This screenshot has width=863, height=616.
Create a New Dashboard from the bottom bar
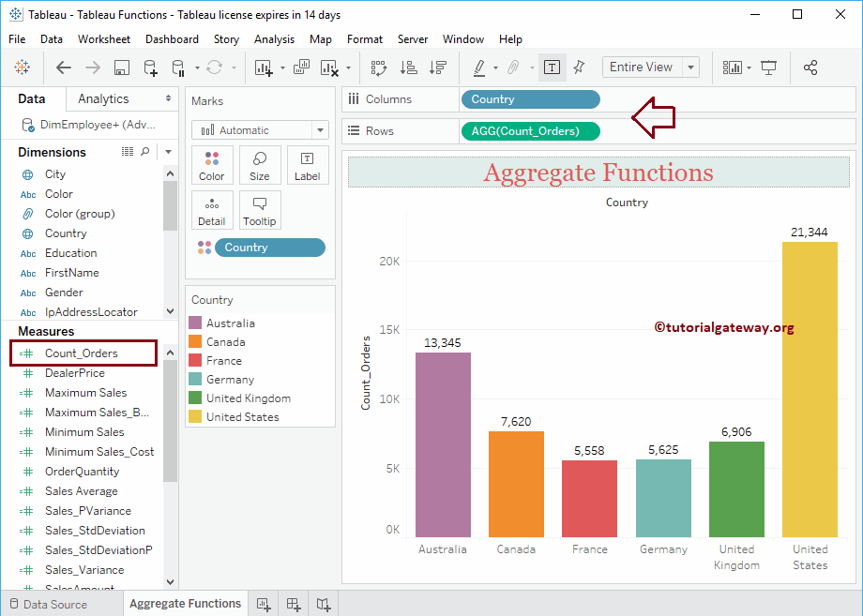click(292, 603)
